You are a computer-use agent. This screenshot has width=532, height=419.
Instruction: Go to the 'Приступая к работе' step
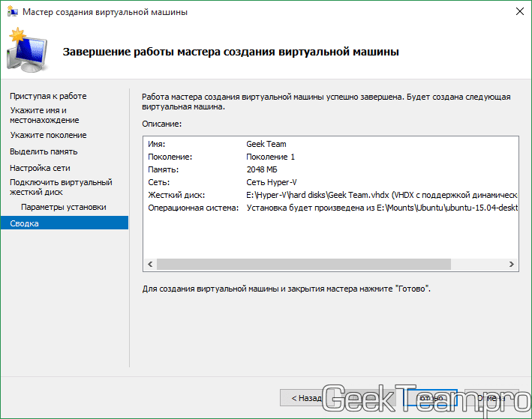pyautogui.click(x=48, y=96)
